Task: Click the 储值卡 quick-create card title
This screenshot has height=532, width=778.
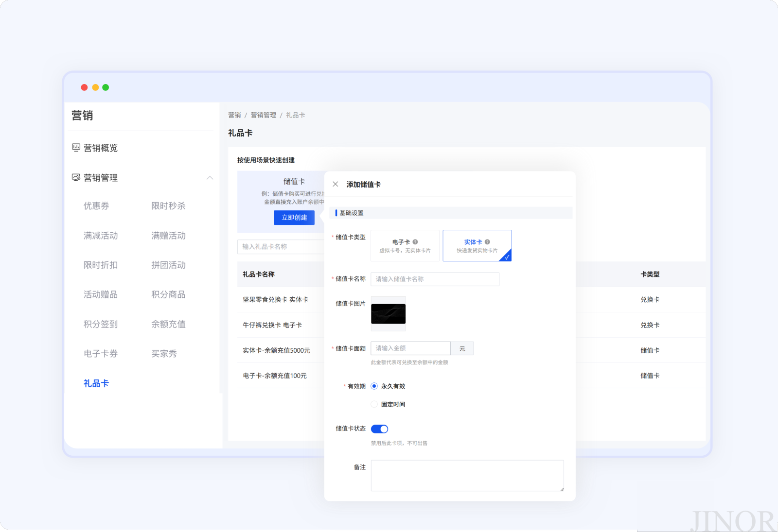Action: point(294,181)
